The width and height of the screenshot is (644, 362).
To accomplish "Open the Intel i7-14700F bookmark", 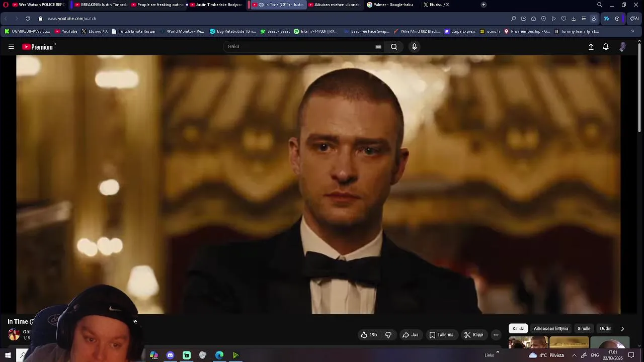I will (x=315, y=31).
